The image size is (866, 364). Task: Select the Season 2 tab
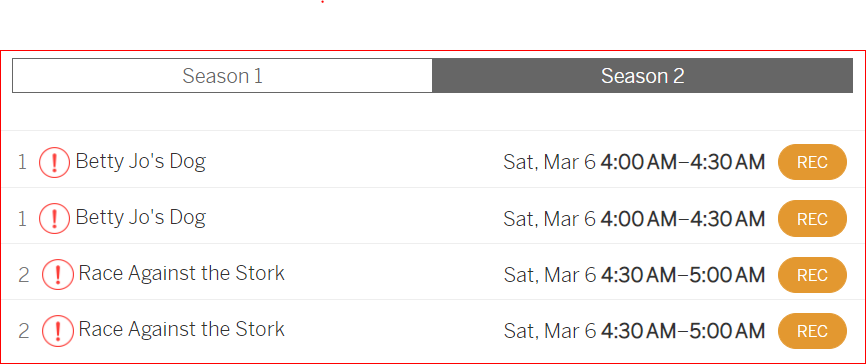coord(642,76)
